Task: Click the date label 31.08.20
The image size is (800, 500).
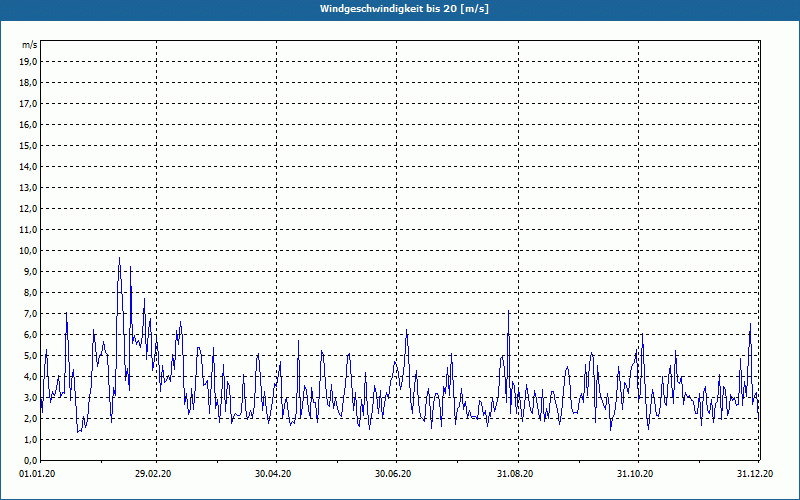Action: click(x=515, y=474)
